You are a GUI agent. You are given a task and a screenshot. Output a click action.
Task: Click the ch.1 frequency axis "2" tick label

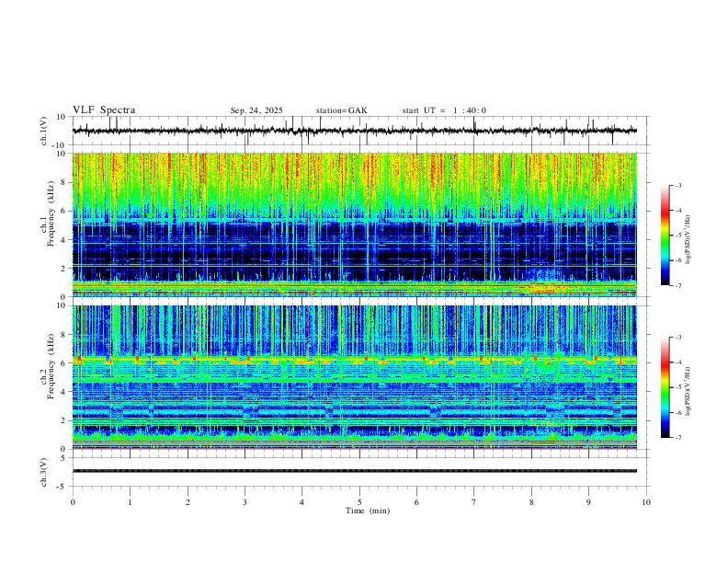click(x=63, y=269)
